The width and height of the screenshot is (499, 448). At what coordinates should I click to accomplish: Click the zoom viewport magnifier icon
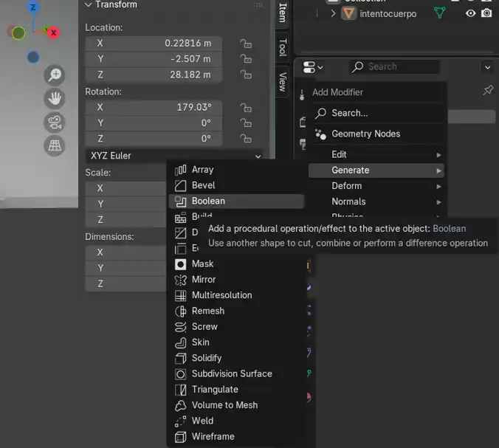[x=55, y=75]
